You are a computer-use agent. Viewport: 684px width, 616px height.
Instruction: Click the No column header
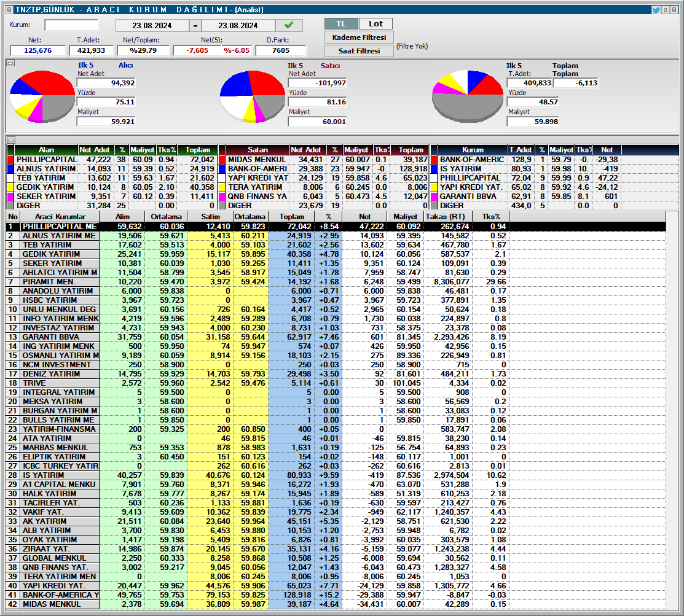click(13, 217)
